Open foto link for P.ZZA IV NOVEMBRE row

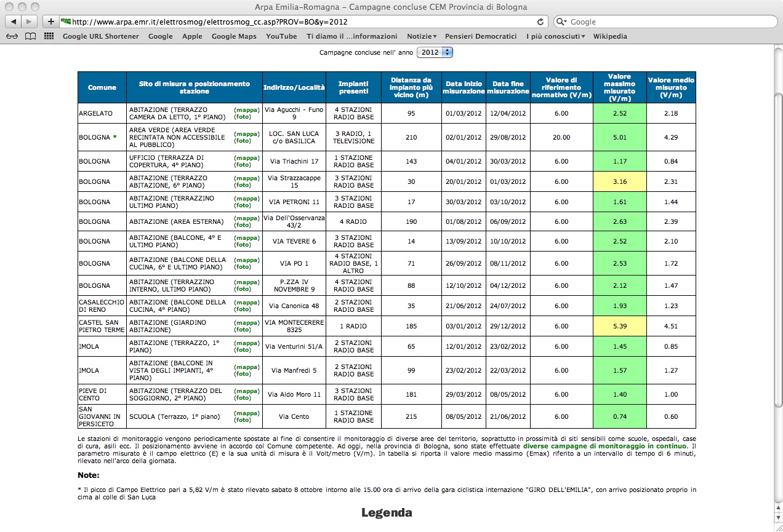(243, 289)
